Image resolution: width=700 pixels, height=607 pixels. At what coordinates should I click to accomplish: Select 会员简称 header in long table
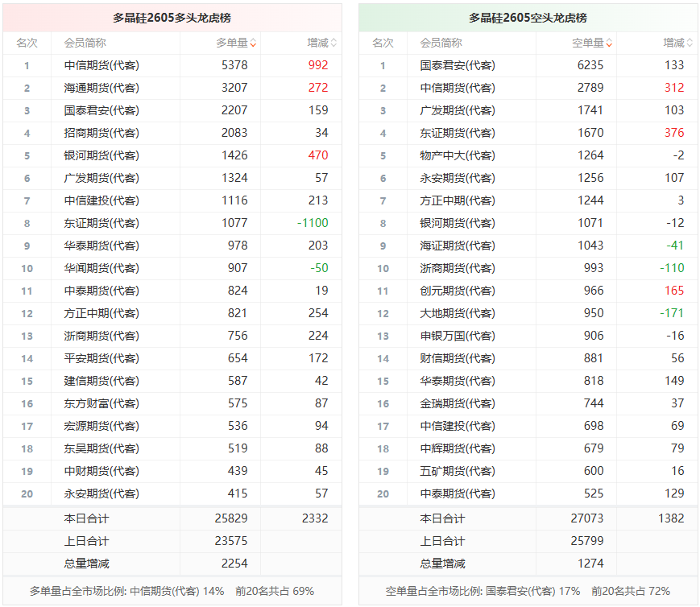click(x=85, y=43)
